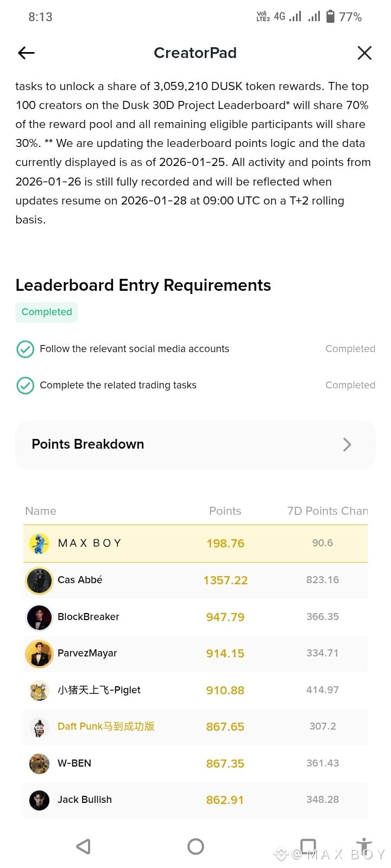This screenshot has width=391, height=868.
Task: Open W-BEN's profile avatar
Action: coord(39,763)
